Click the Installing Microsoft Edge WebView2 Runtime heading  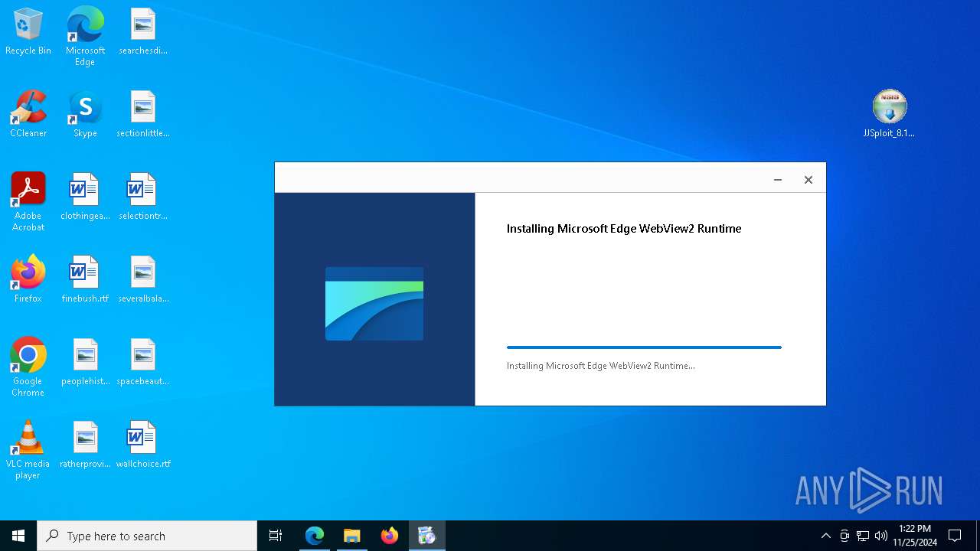click(624, 229)
